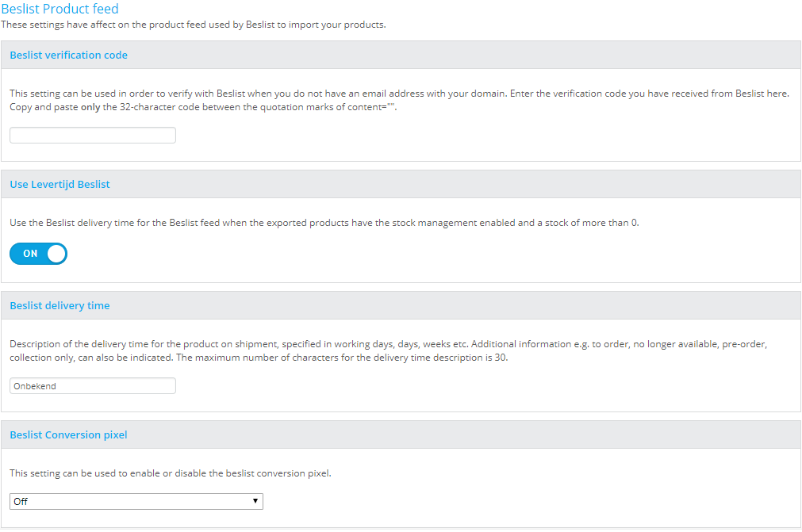Open the Beslist Conversion pixel dropdown

(136, 502)
